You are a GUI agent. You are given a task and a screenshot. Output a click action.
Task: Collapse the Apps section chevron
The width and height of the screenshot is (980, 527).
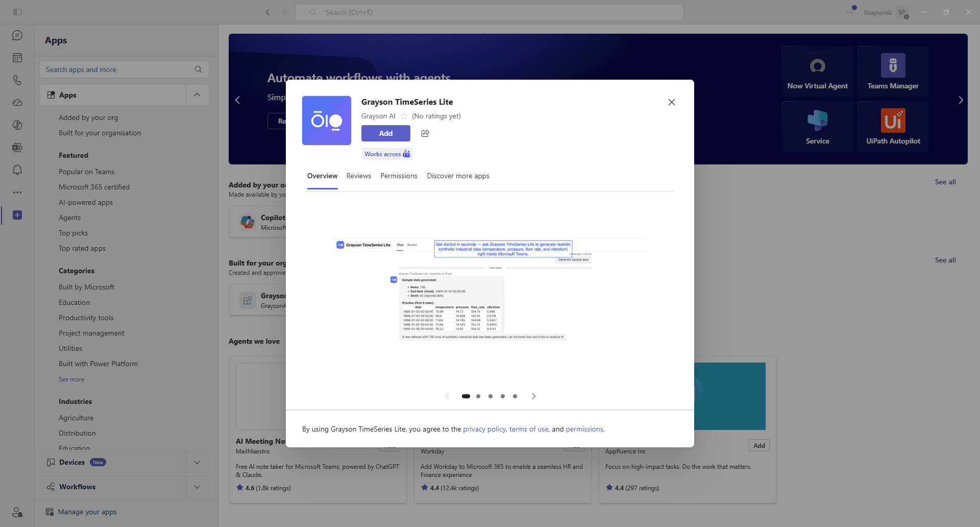point(197,95)
